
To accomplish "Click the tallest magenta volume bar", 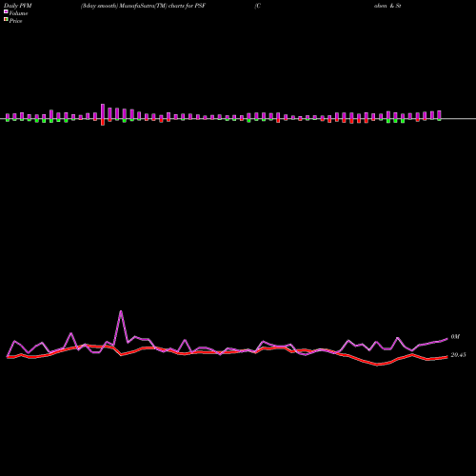I will pos(103,111).
